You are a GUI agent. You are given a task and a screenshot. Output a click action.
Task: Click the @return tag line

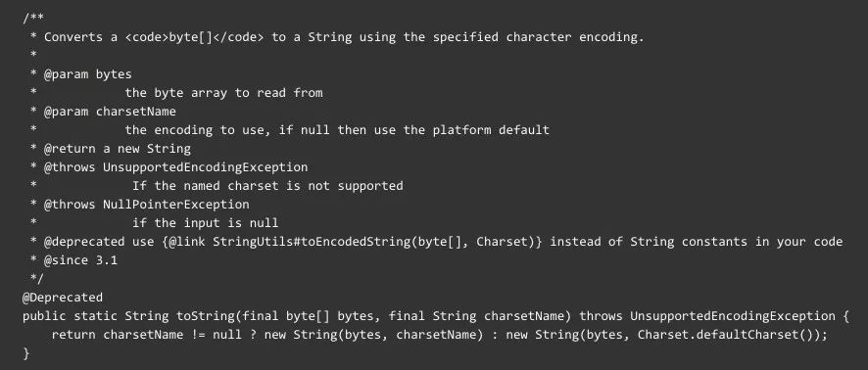click(118, 149)
